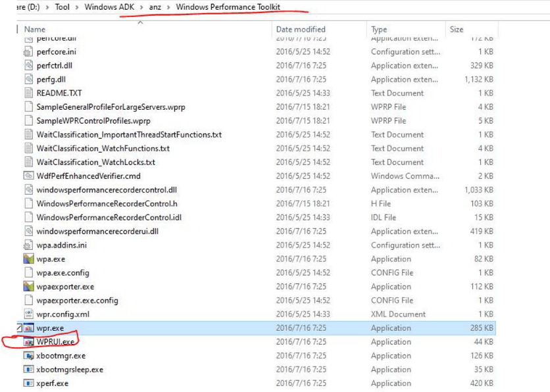Select the xperf.exe file name
Screen dimensions: 550x392
click(x=53, y=383)
